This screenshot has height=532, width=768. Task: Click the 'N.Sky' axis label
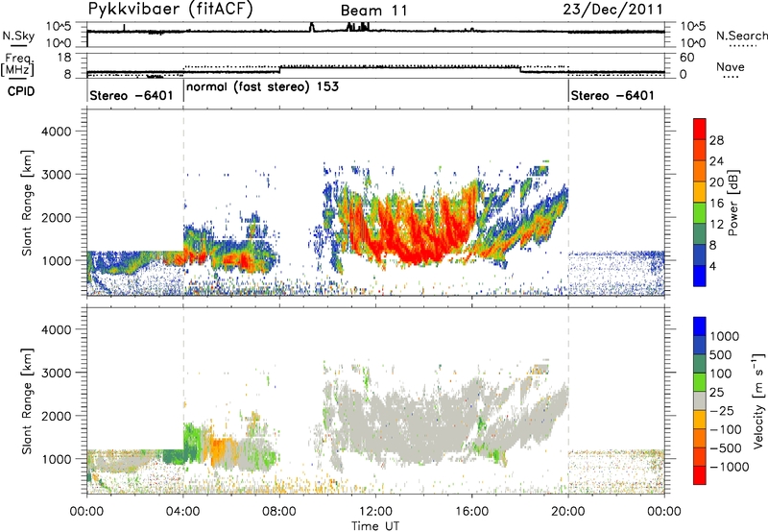[18, 36]
